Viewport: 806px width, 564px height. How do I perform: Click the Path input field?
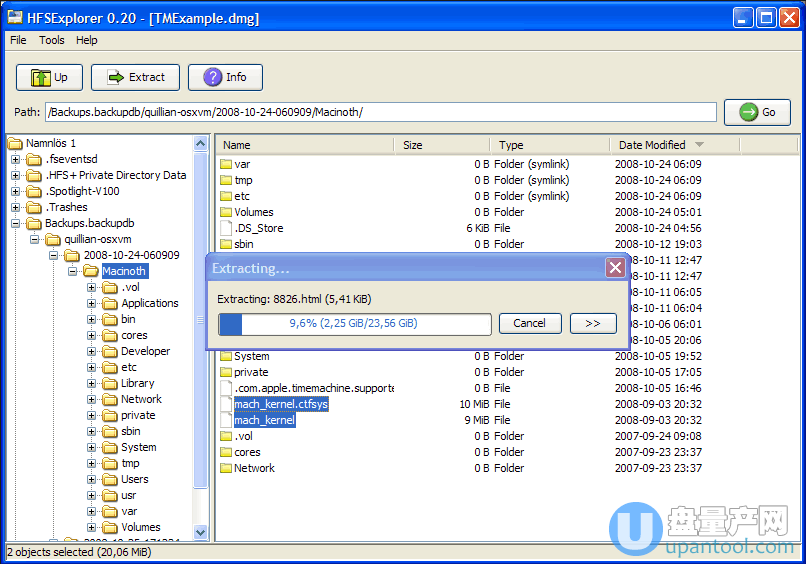pos(380,112)
